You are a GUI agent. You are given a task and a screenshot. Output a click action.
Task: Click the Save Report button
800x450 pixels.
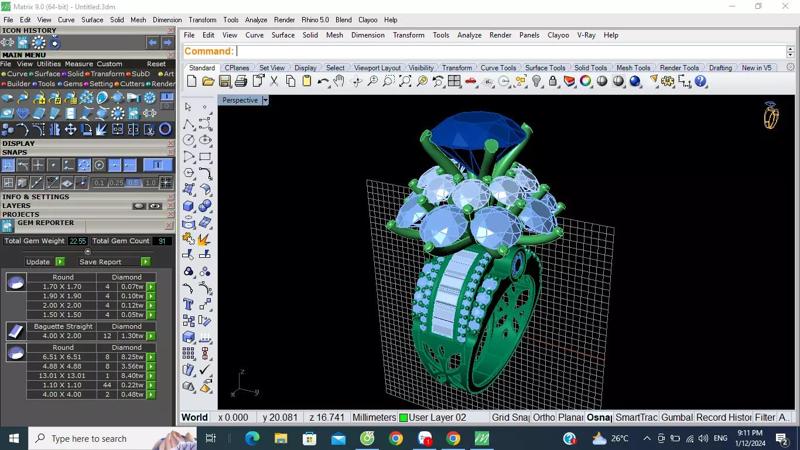(x=114, y=262)
